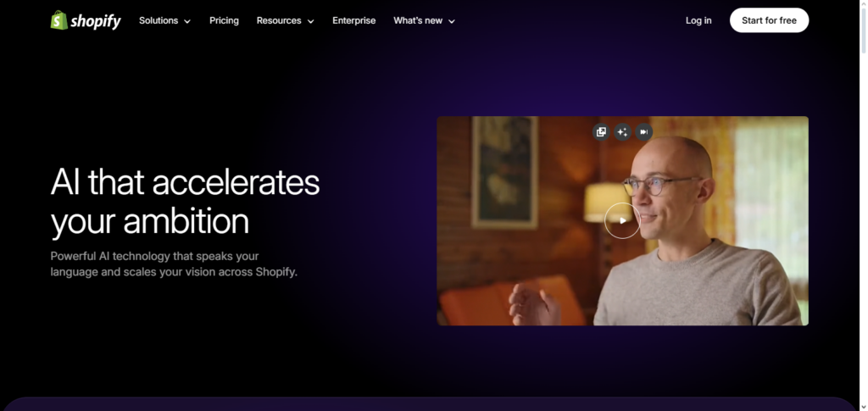Screen dimensions: 868x411
Task: Expand the chevron beside What's new
Action: [x=452, y=21]
